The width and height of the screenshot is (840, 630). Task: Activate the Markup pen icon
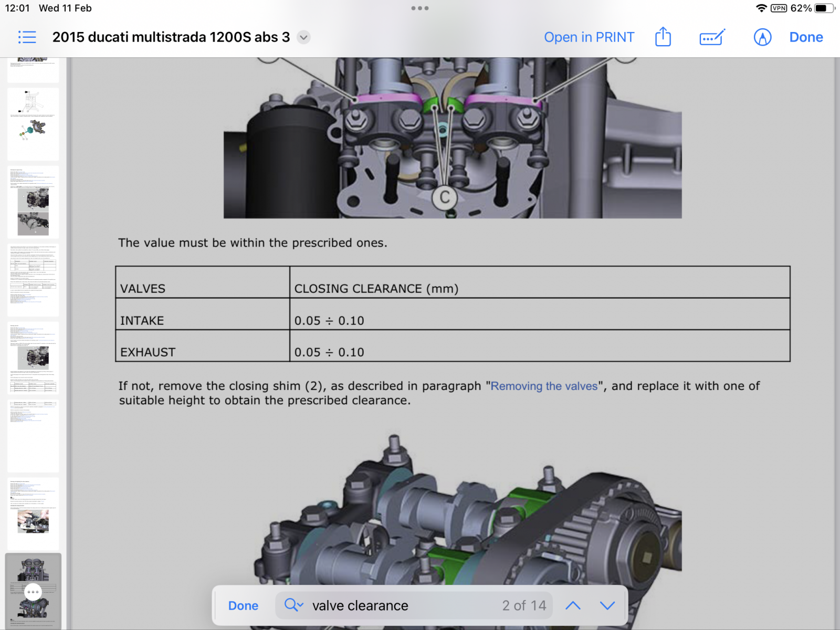(x=762, y=37)
